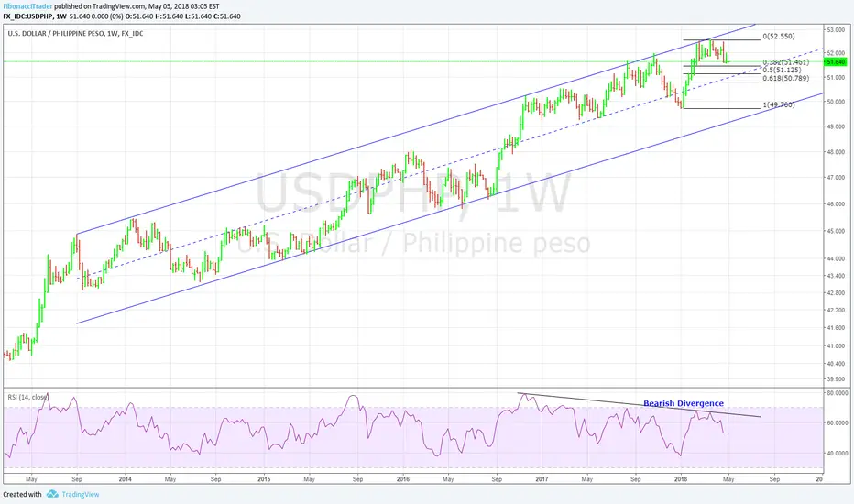Open the TradingView link next to 'Created with'
This screenshot has width=854, height=504.
pyautogui.click(x=81, y=494)
